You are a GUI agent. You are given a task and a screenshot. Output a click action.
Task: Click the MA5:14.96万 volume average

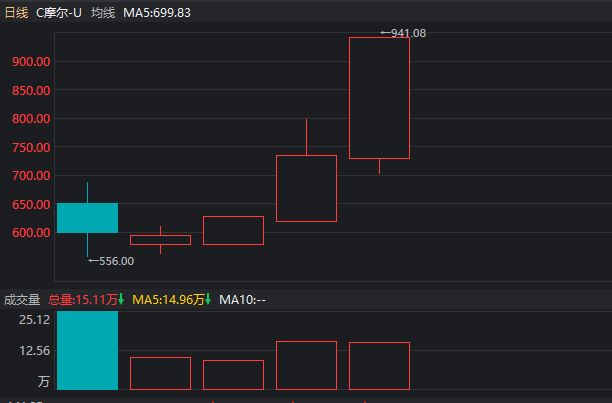coord(167,299)
